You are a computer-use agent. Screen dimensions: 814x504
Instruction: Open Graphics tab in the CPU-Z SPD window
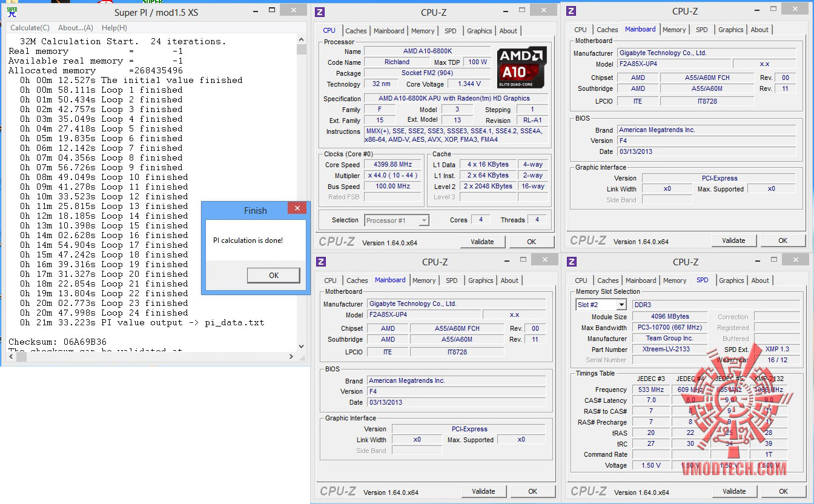pos(732,280)
